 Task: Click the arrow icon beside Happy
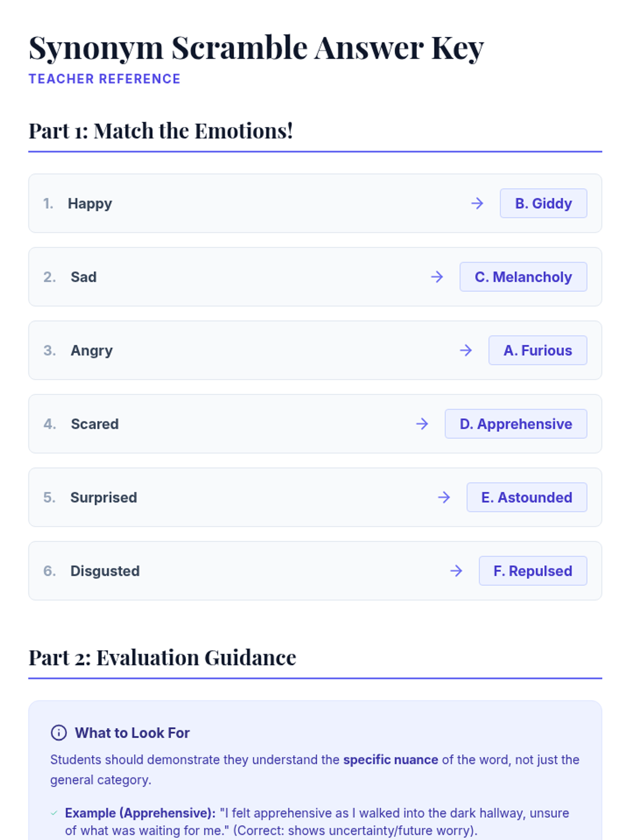477,203
